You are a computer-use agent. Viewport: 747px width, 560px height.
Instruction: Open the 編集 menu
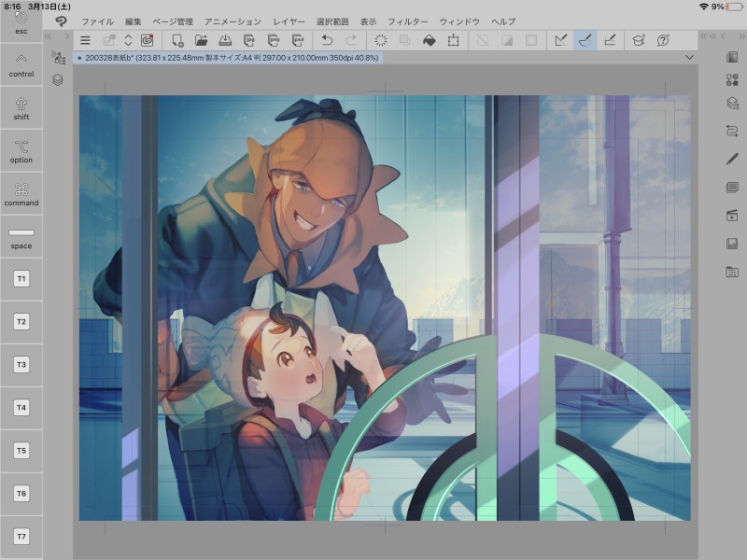tap(133, 21)
